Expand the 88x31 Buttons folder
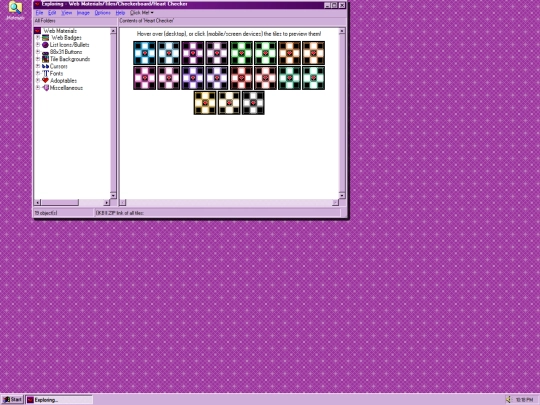This screenshot has width=540, height=405. (x=38, y=52)
